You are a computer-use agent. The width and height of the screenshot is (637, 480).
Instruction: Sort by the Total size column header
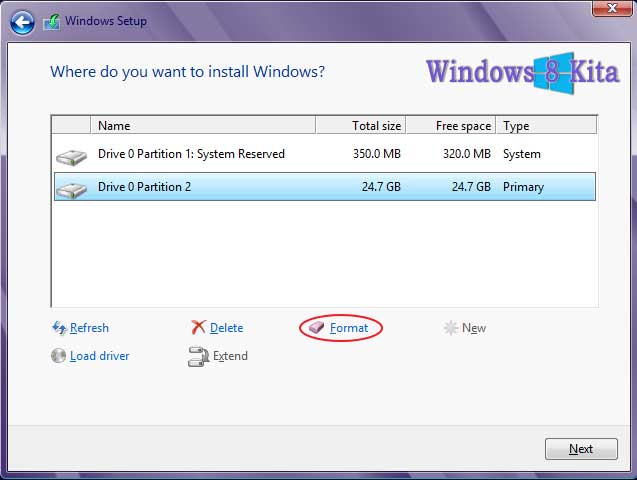[360, 125]
